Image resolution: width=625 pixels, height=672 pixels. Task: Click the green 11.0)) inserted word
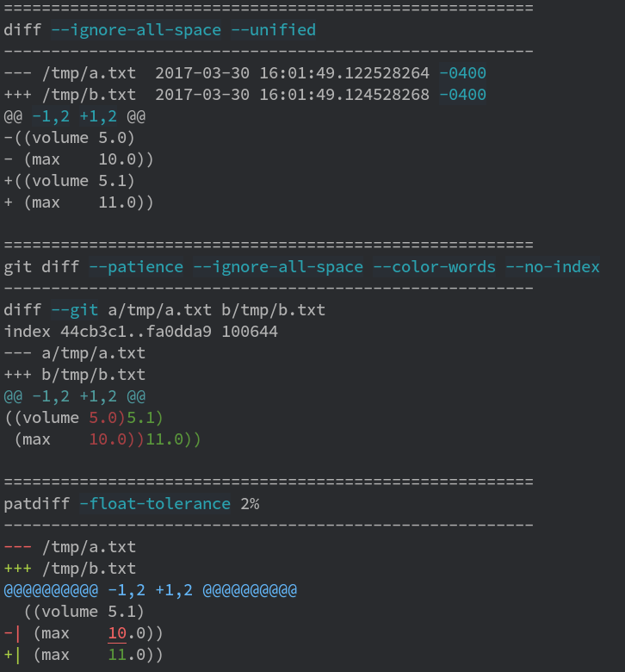click(174, 439)
